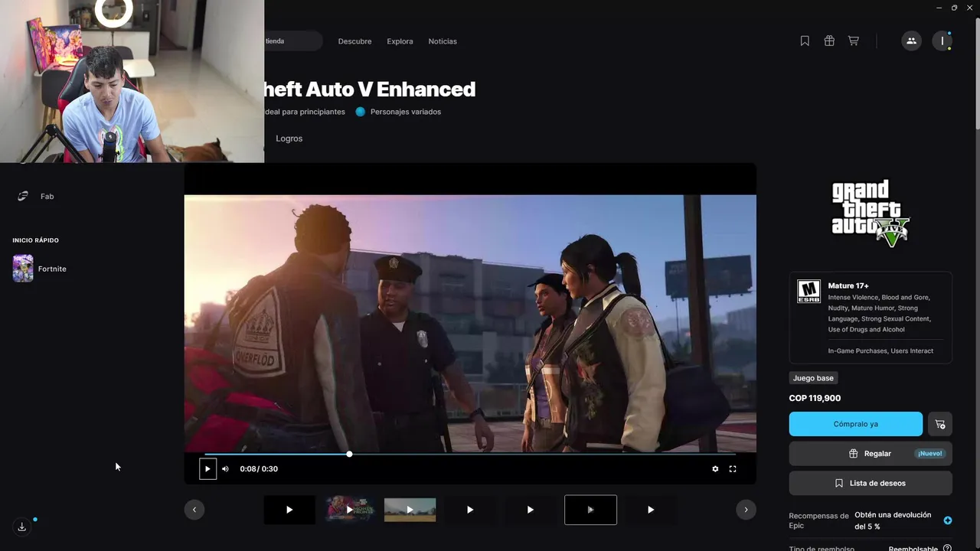Open video settings gear
The height and width of the screenshot is (551, 980).
[715, 469]
